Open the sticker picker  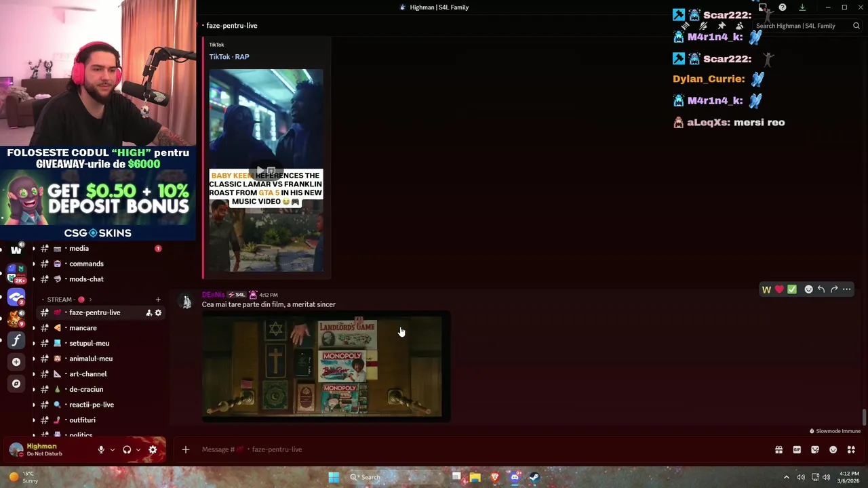click(x=815, y=449)
